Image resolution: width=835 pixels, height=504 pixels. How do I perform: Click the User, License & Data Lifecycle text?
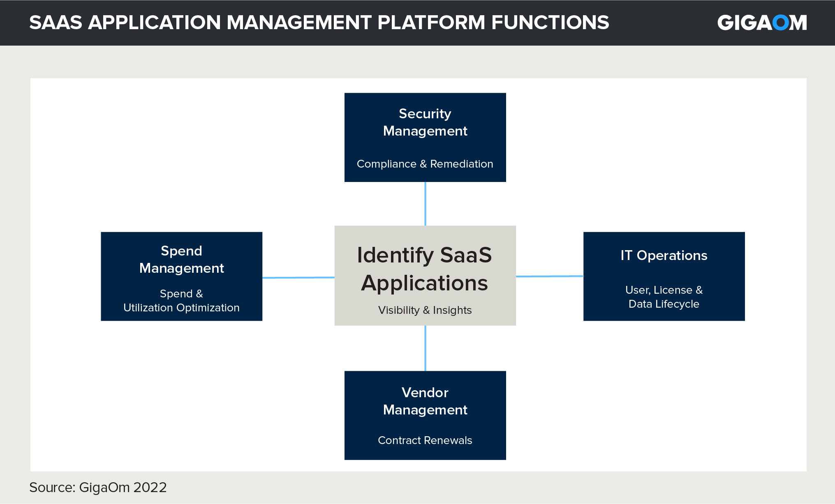pos(664,297)
